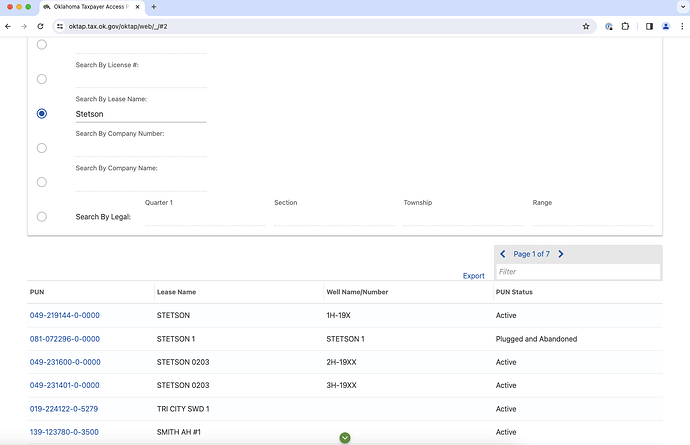
Task: Select the Search By Lease Name radio button
Action: pos(42,114)
